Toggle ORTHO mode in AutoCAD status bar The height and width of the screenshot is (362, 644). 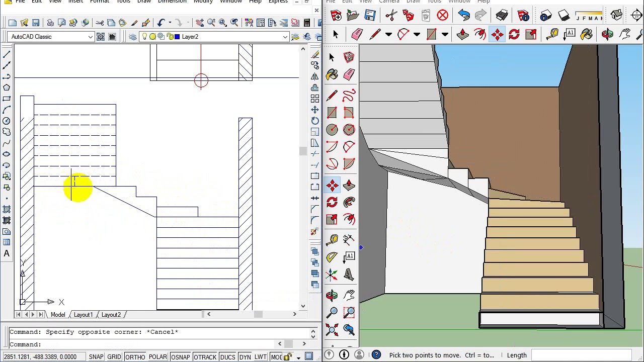coord(135,357)
